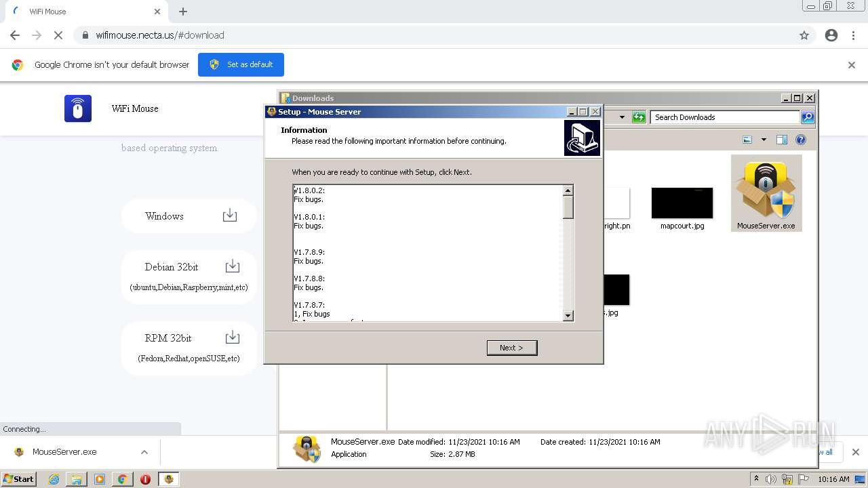Open Windows Explorer from taskbar
The width and height of the screenshot is (868, 488).
coord(77,479)
